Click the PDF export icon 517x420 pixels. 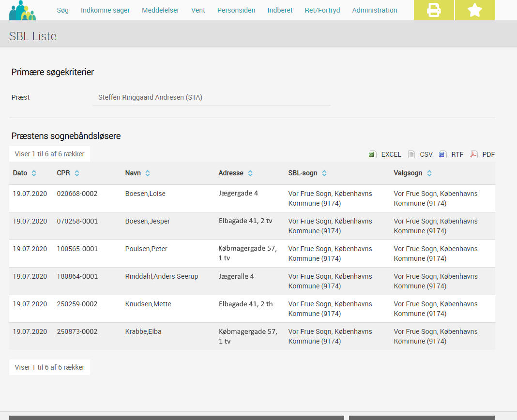click(x=474, y=154)
